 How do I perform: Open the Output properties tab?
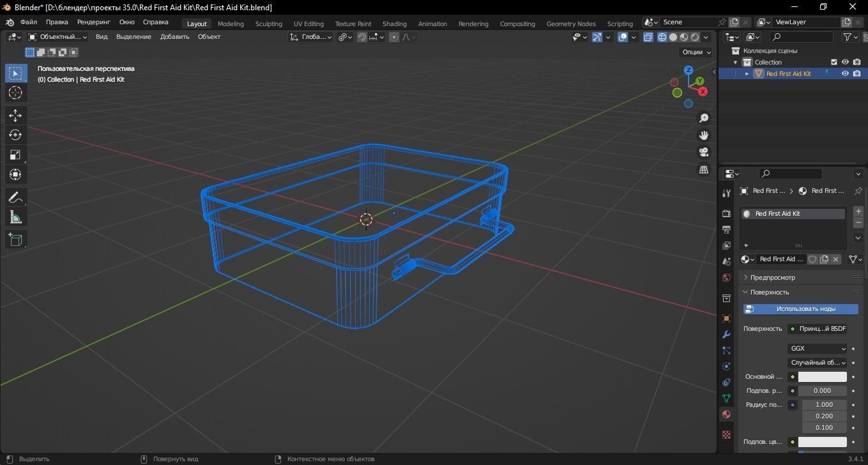726,229
